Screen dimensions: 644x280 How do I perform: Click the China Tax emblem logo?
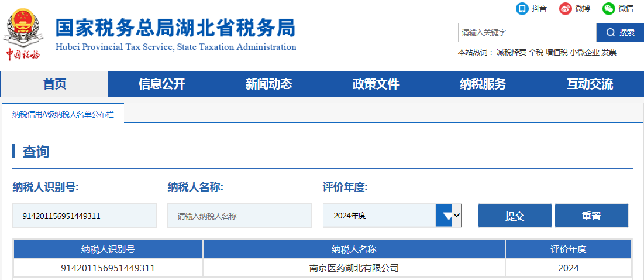pos(23,32)
